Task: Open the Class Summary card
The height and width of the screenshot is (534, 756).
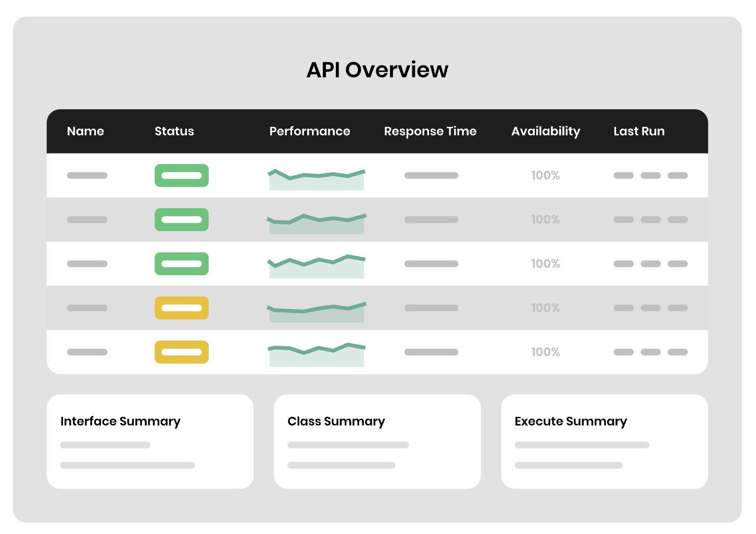Action: point(377,441)
